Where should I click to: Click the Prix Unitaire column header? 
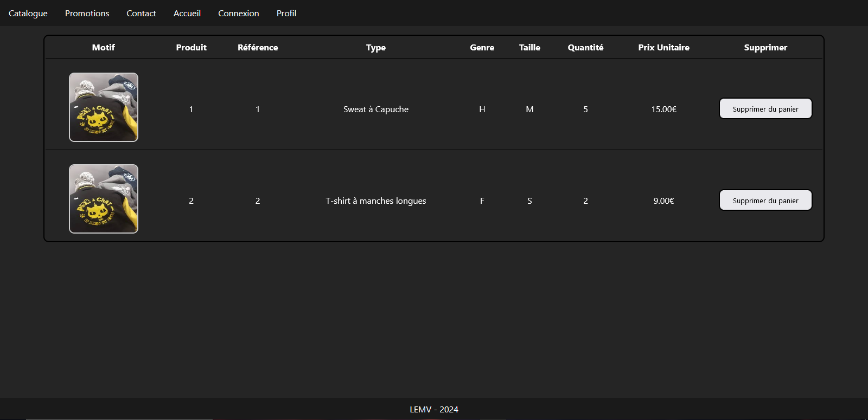coord(663,48)
